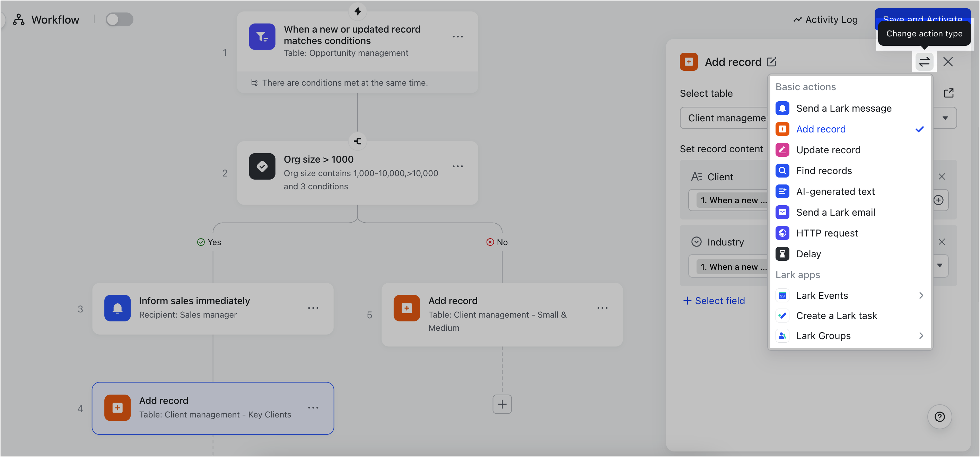Expand Lark Events submenu

pyautogui.click(x=850, y=296)
